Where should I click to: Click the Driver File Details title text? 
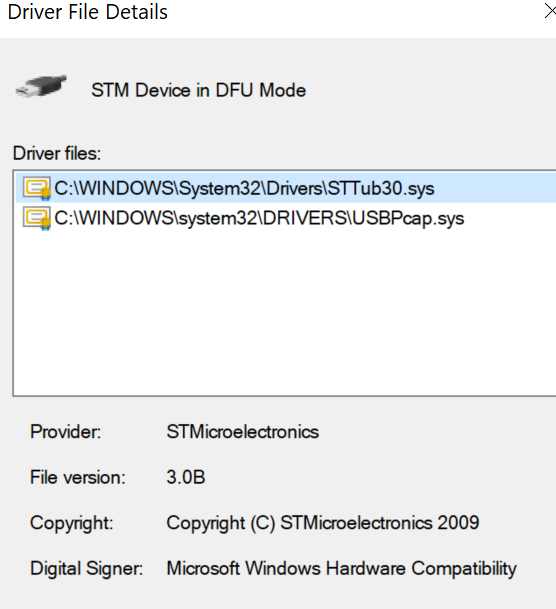[88, 12]
